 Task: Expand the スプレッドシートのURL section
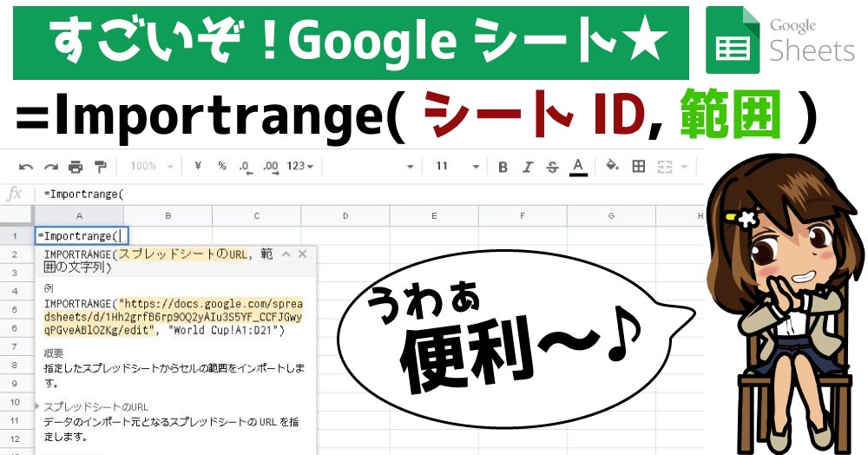tap(37, 406)
